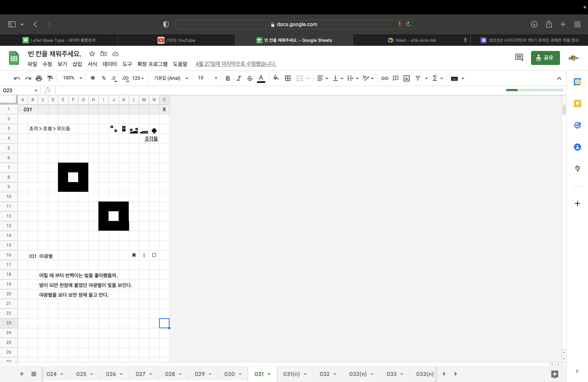Click the paint format roller icon
This screenshot has height=382, width=588.
pos(50,78)
